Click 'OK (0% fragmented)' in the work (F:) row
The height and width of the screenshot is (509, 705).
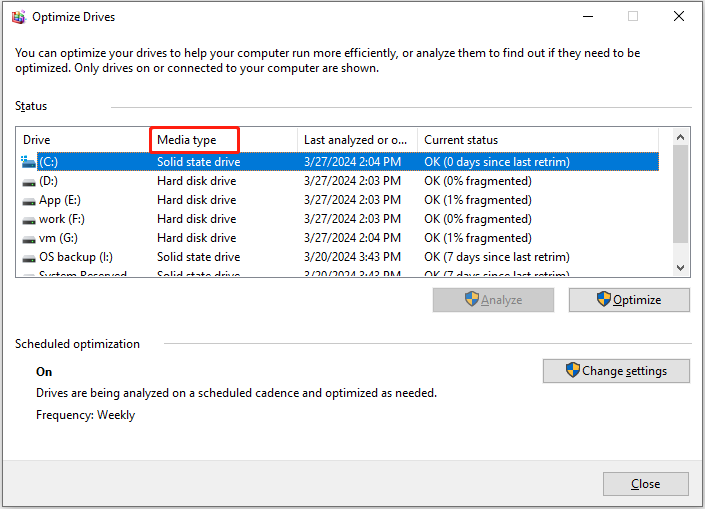(x=478, y=219)
